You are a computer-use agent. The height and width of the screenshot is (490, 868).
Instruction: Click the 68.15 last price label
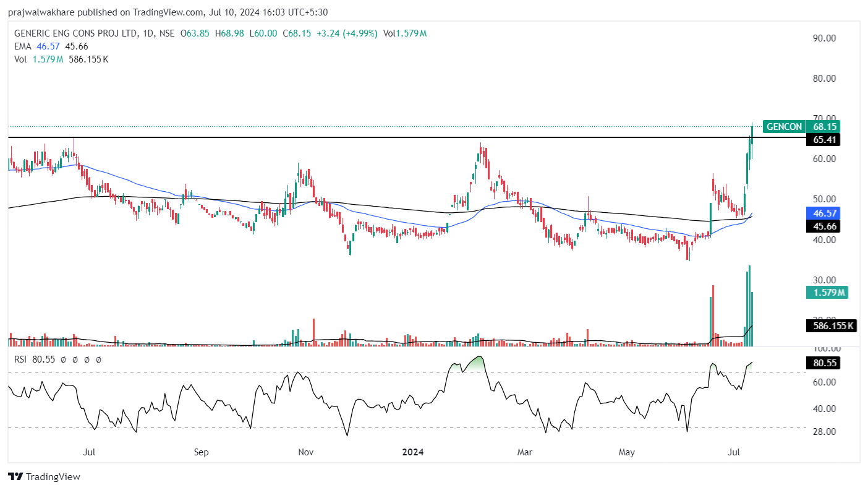tap(825, 127)
